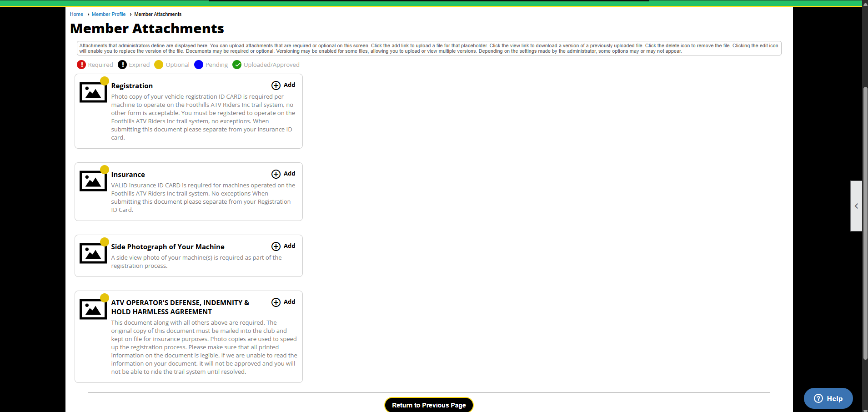
Task: Click the Add plus icon for Insurance
Action: tap(276, 174)
